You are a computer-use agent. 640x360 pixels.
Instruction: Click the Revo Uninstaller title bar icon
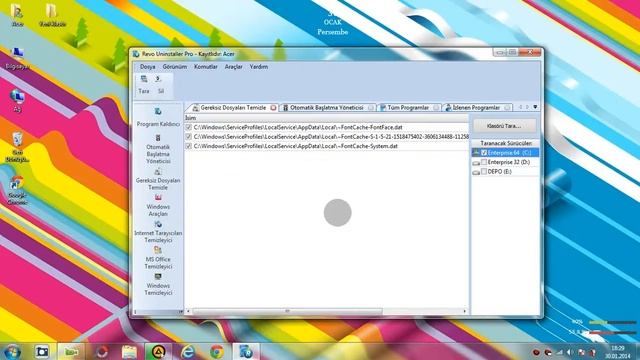point(136,54)
